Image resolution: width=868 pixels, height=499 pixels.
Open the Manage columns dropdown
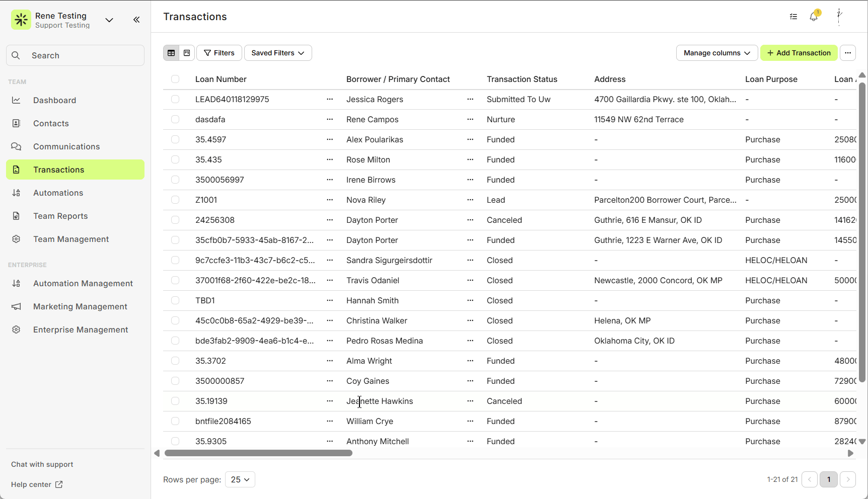(x=716, y=53)
